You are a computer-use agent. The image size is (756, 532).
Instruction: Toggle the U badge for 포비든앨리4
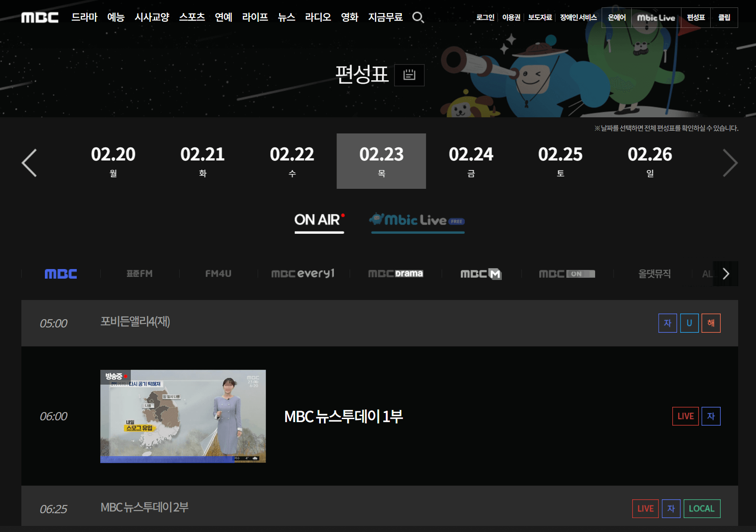pyautogui.click(x=689, y=323)
